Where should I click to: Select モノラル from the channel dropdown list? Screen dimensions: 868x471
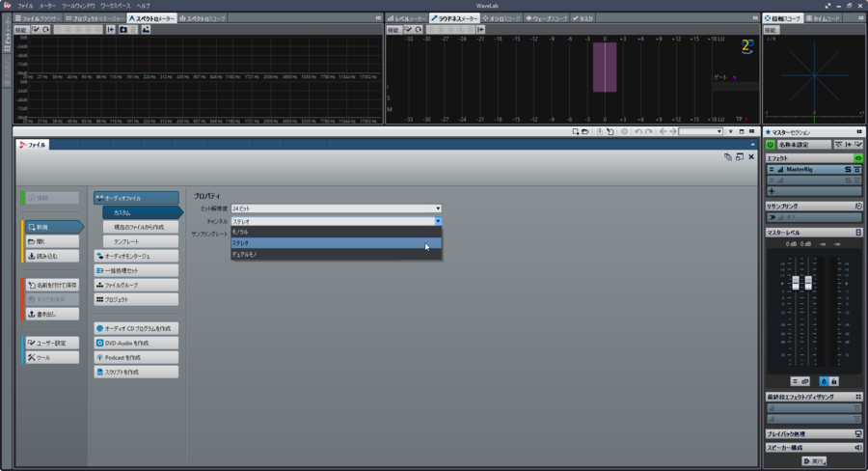pyautogui.click(x=336, y=232)
